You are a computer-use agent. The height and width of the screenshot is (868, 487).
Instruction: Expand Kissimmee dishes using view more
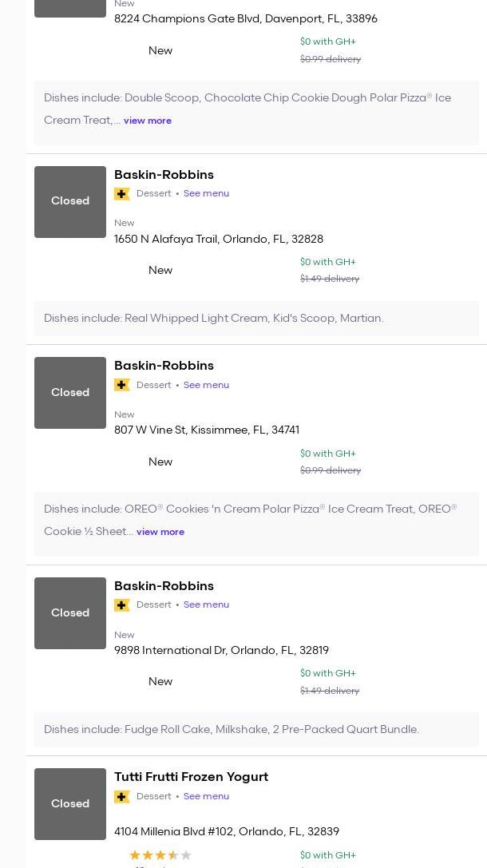[160, 533]
